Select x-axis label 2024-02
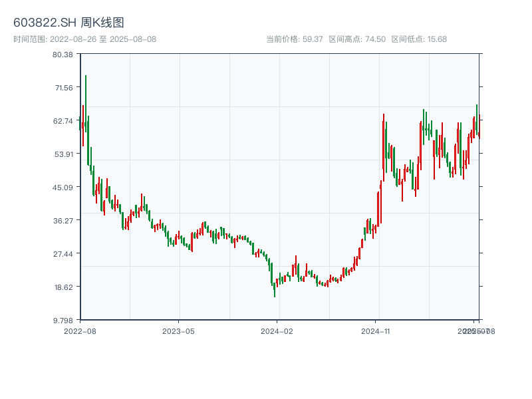The width and height of the screenshot is (532, 399). point(277,331)
